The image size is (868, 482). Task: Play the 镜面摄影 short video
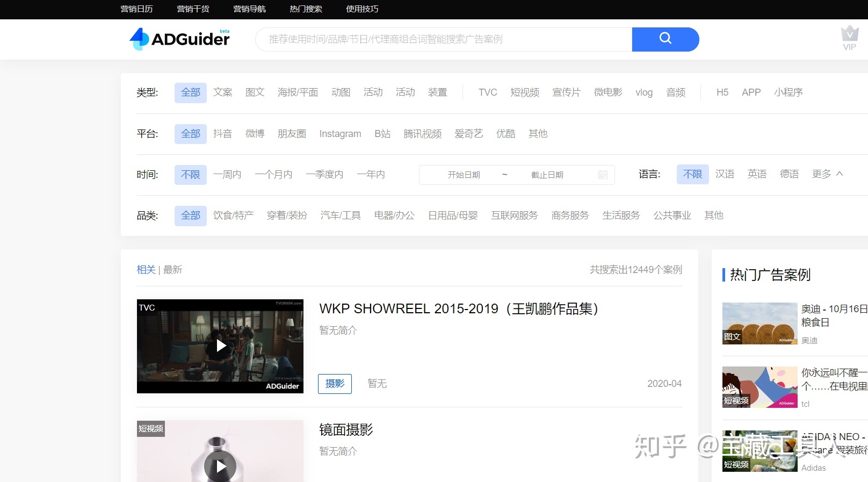[x=220, y=466]
